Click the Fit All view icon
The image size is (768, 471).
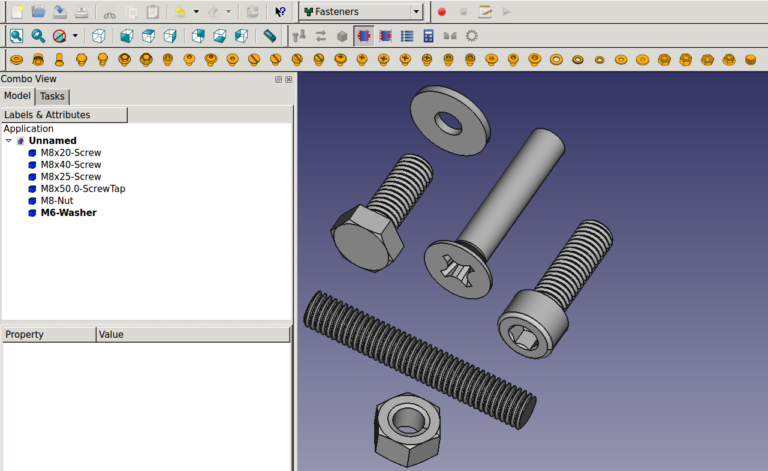[17, 36]
